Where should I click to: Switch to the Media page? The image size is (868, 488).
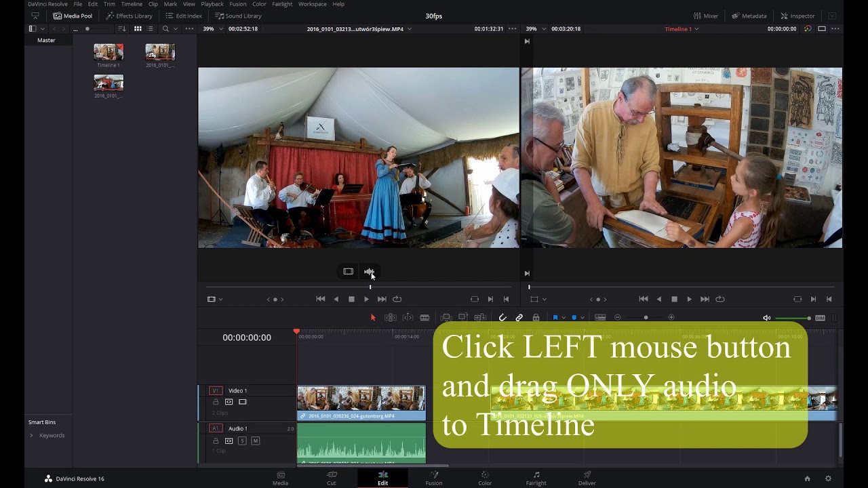coord(280,478)
